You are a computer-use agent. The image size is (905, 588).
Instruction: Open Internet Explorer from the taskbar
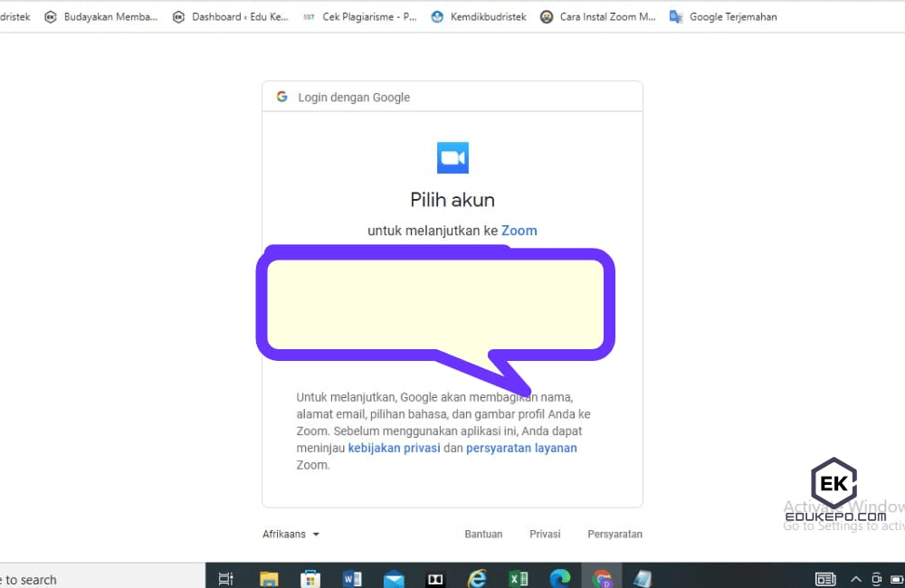[477, 579]
